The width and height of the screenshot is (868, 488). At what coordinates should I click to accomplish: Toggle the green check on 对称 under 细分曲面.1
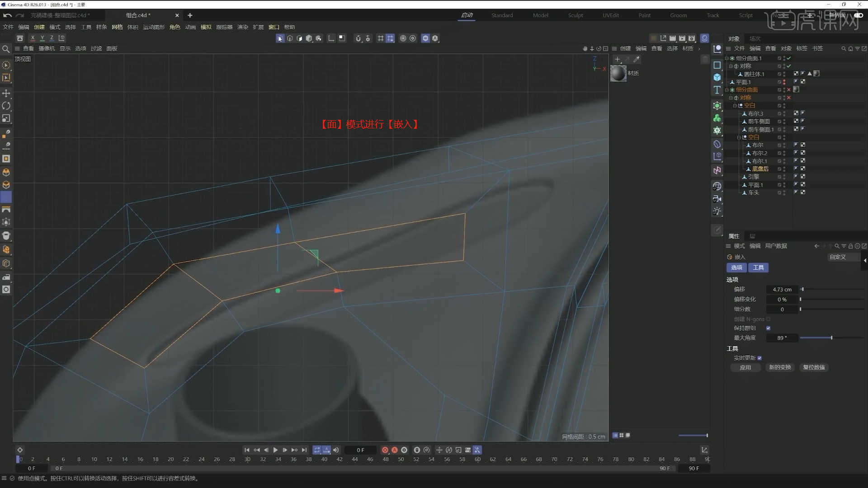[x=789, y=66]
